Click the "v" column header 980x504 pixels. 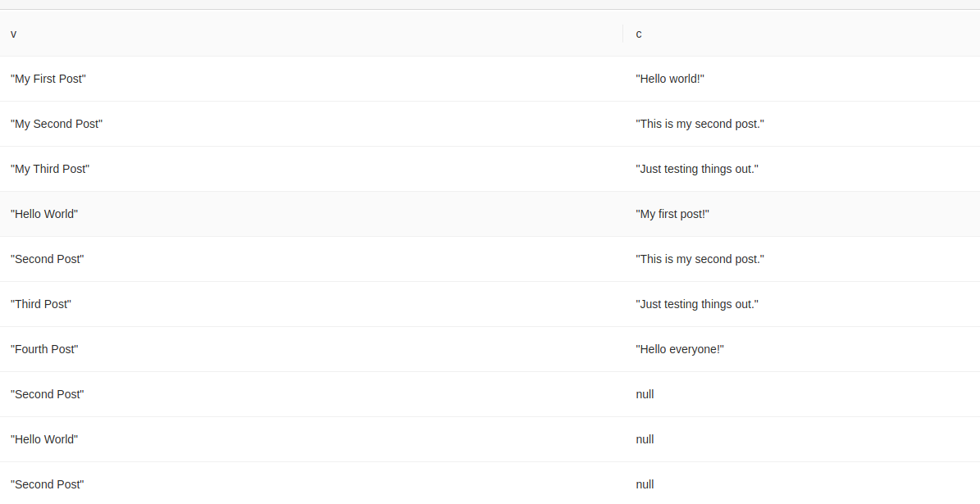click(x=14, y=34)
